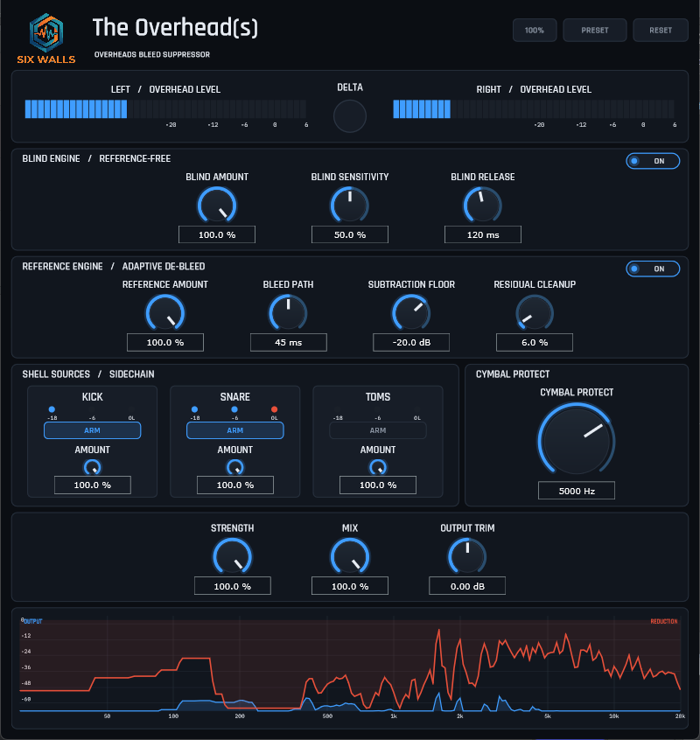Click the 'REFERENCE ENGINE / ADAPTIVE DE-BLEED' heading
This screenshot has height=740, width=700.
coord(113,266)
